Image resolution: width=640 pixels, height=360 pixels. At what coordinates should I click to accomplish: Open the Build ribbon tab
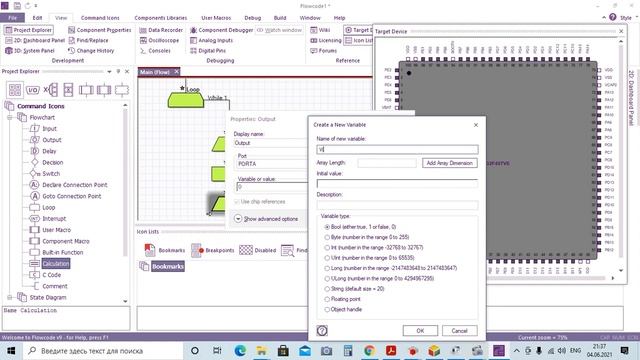tap(280, 18)
